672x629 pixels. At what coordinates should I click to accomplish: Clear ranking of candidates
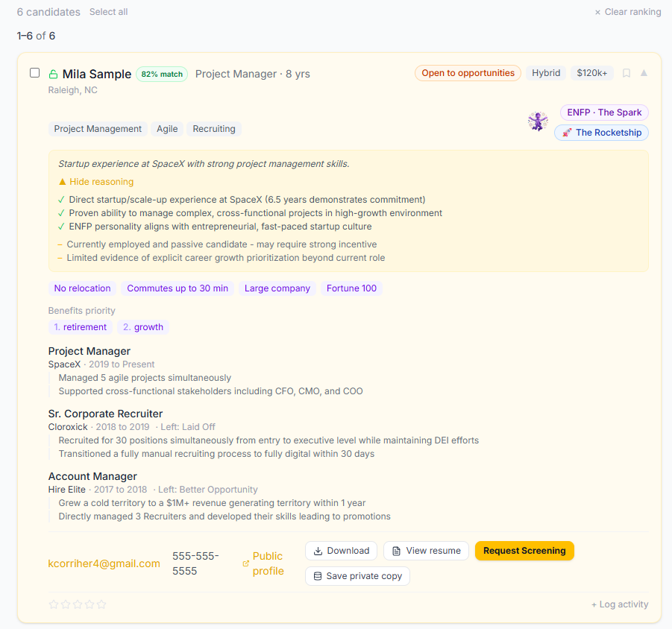click(x=628, y=12)
